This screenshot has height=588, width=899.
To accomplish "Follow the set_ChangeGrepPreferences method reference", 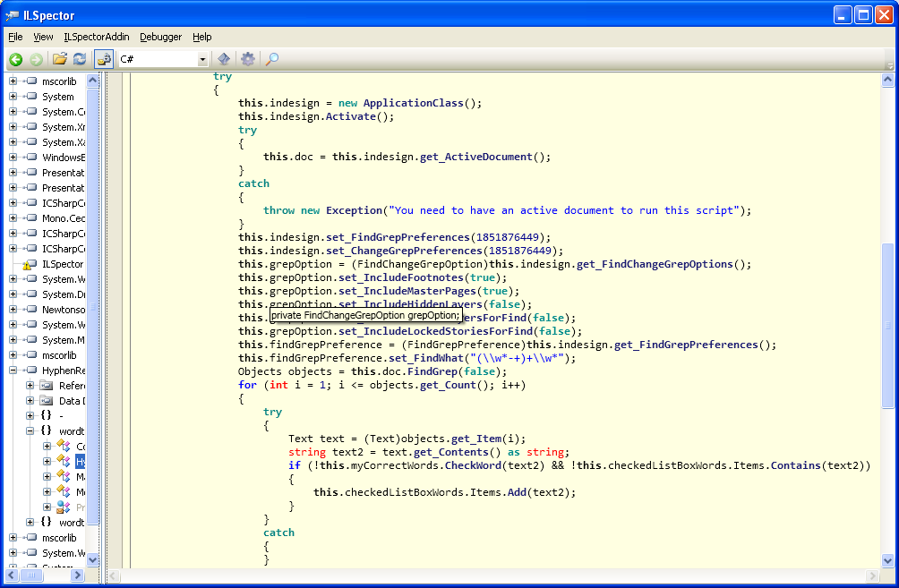I will (x=404, y=251).
